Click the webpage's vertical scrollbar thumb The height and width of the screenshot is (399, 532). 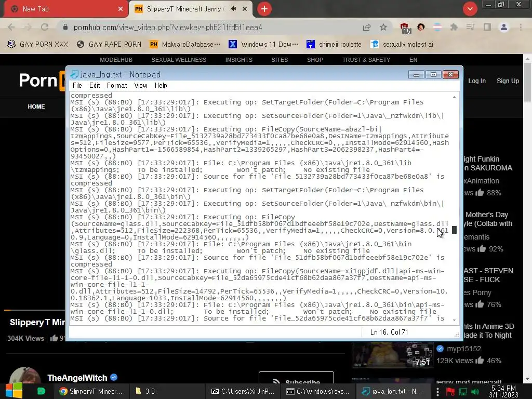[528, 82]
